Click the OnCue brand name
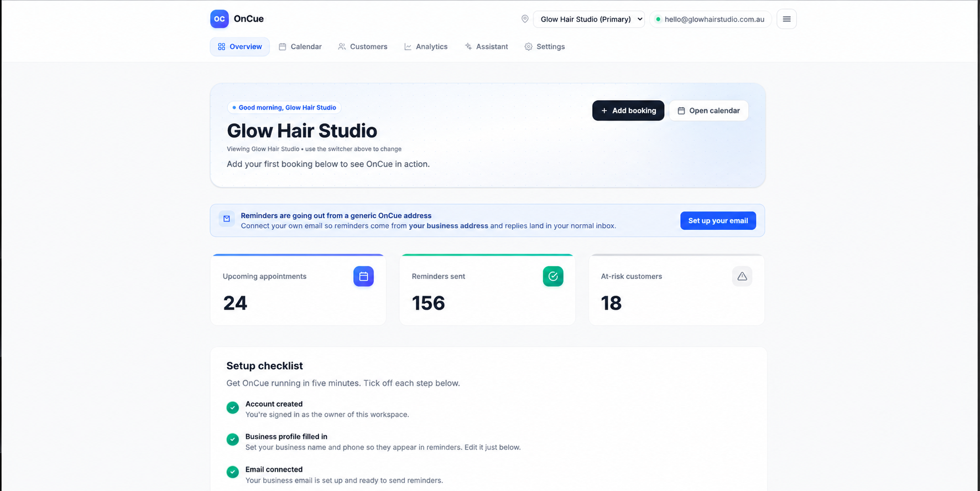Viewport: 980px width, 491px height. (249, 19)
